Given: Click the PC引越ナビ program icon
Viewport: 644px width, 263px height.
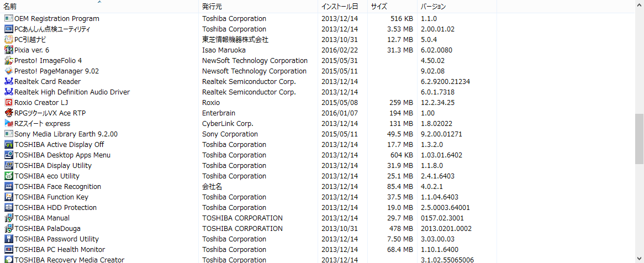Looking at the screenshot, I should [x=8, y=39].
